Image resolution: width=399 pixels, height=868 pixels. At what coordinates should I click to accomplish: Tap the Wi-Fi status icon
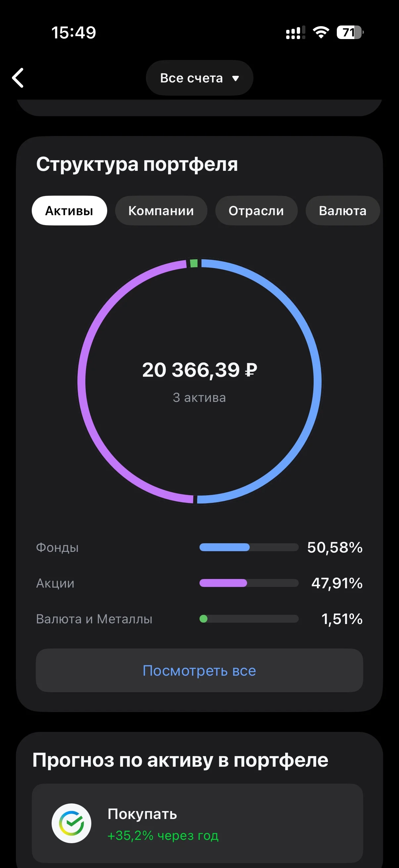(321, 32)
